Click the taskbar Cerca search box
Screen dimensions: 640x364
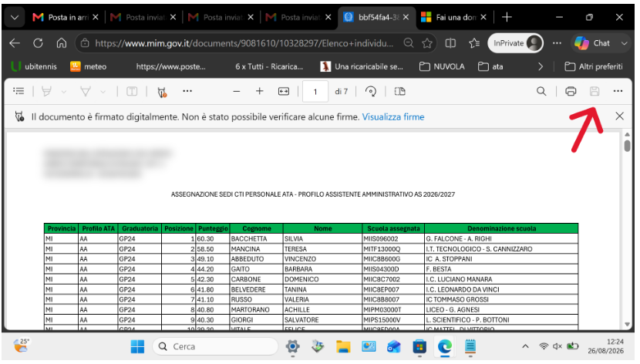[215, 346]
